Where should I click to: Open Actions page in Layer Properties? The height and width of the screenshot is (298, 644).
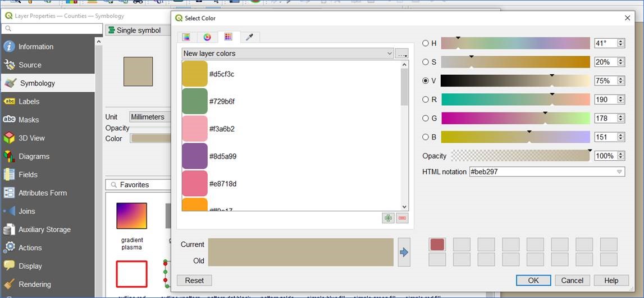pyautogui.click(x=48, y=248)
